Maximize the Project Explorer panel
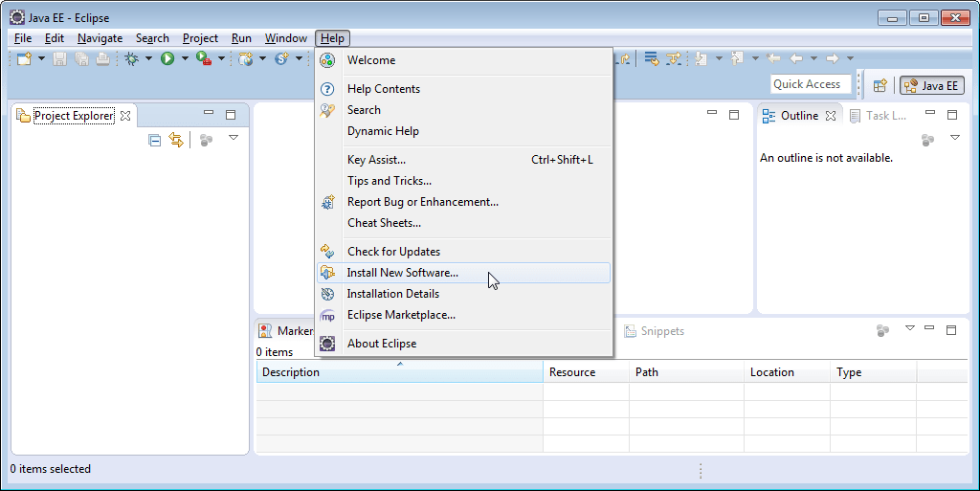The image size is (980, 491). [x=231, y=115]
